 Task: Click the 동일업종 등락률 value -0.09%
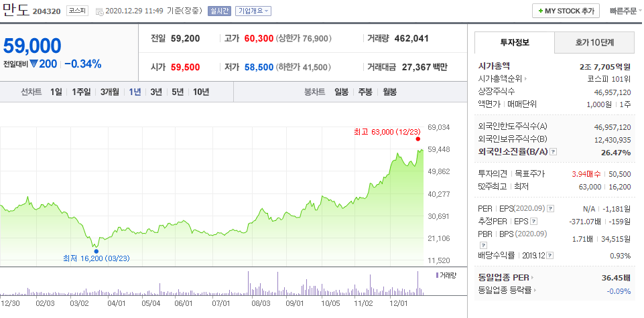[x=619, y=291]
